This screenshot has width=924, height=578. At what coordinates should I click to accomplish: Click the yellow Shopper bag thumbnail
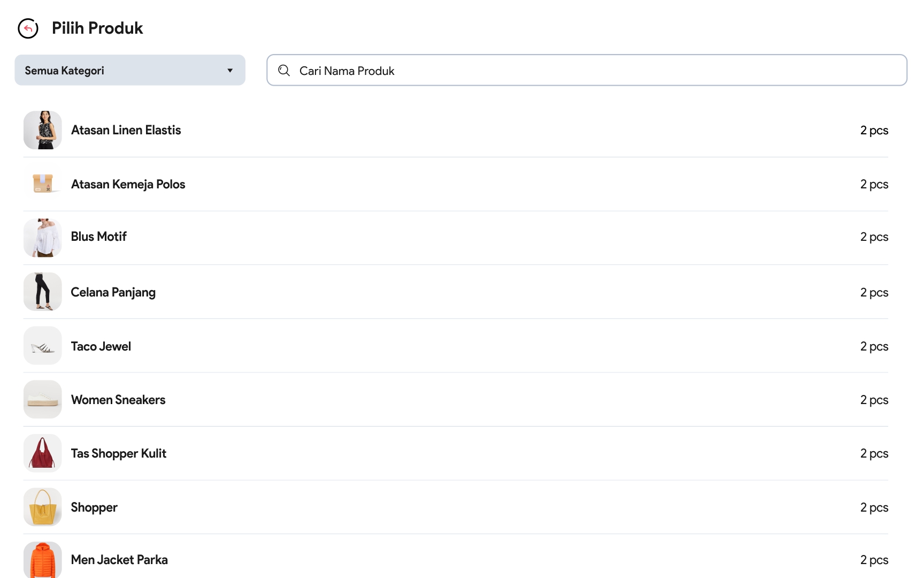tap(43, 507)
